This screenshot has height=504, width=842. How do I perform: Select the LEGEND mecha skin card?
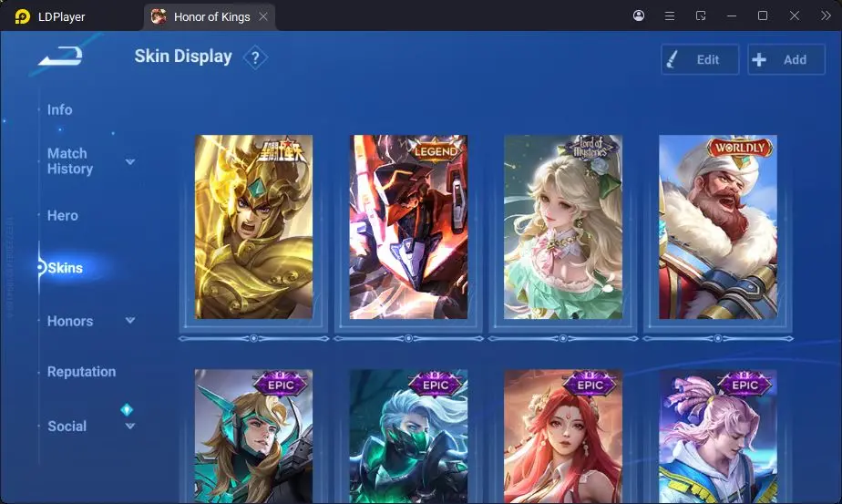(x=408, y=227)
